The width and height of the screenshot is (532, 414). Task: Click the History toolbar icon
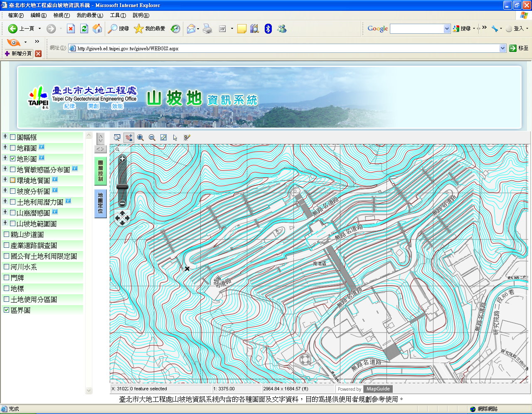pyautogui.click(x=176, y=29)
